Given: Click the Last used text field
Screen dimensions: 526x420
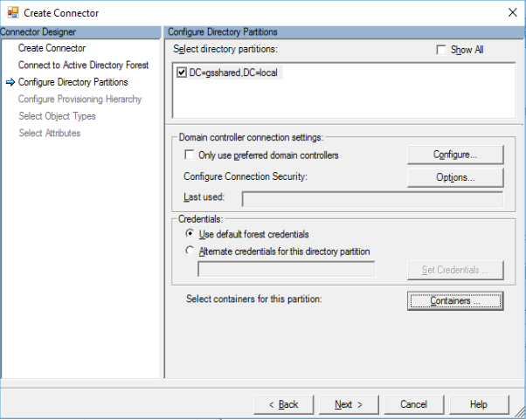Looking at the screenshot, I should 372,199.
